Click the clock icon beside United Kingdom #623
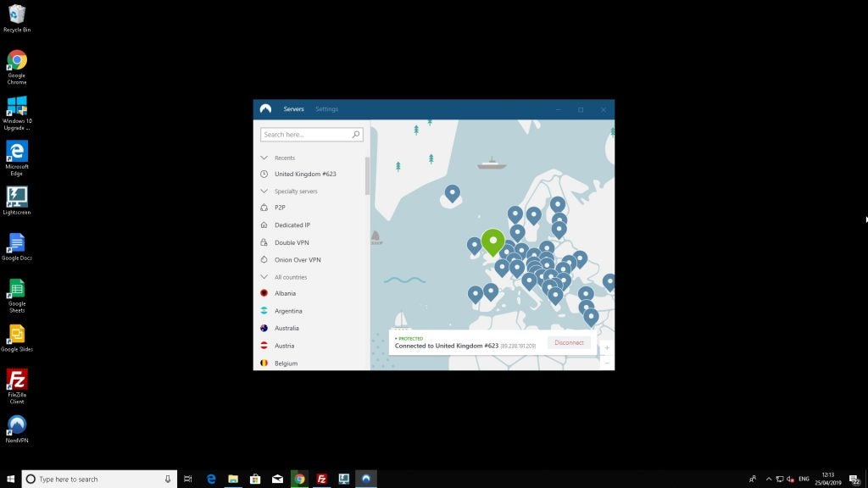The image size is (868, 488). point(264,174)
